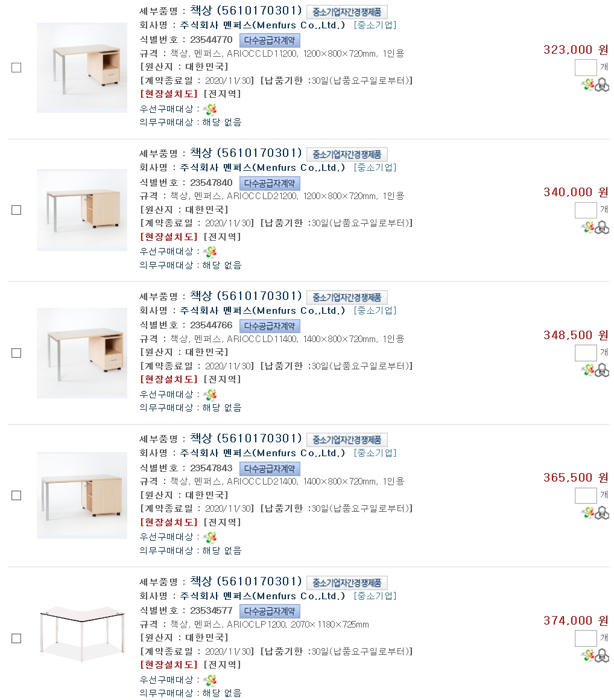614x700 pixels.
Task: Click the [중소기업] link on item 23544766
Action: pos(375,311)
